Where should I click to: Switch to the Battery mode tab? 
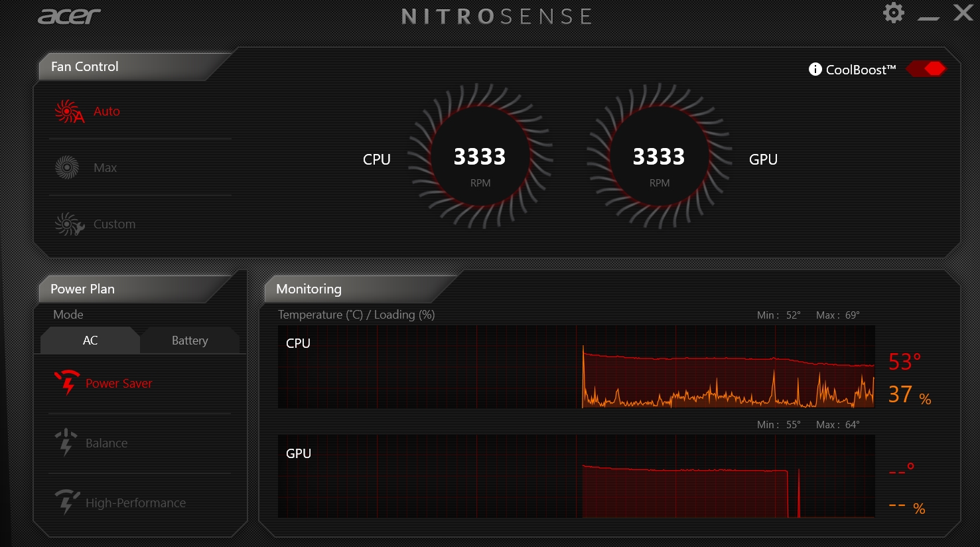(x=190, y=341)
